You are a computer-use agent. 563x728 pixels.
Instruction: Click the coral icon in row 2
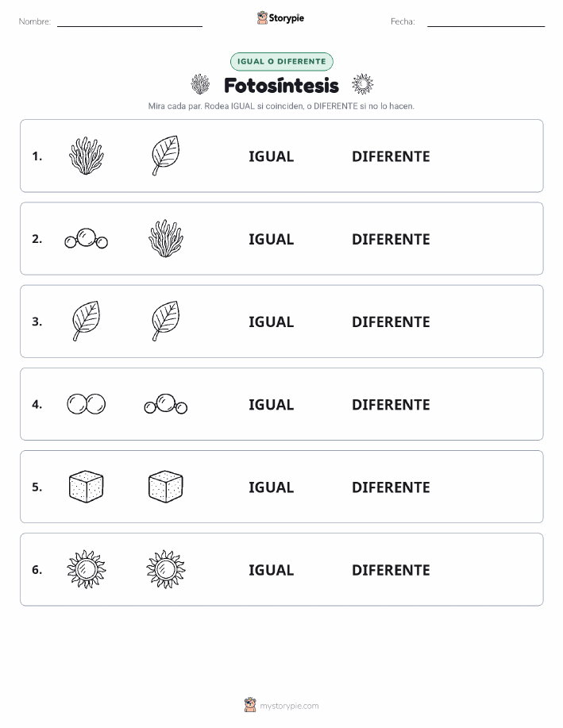[x=166, y=239]
